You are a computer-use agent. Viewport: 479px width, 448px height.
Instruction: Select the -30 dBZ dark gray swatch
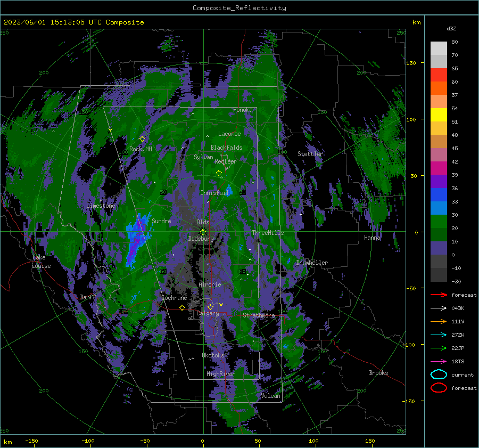pyautogui.click(x=439, y=275)
